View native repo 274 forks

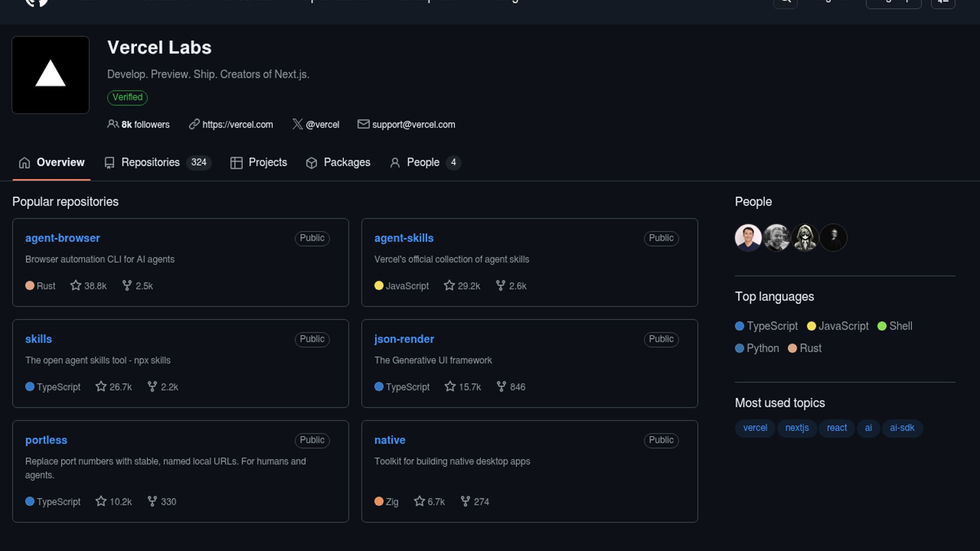pyautogui.click(x=475, y=502)
